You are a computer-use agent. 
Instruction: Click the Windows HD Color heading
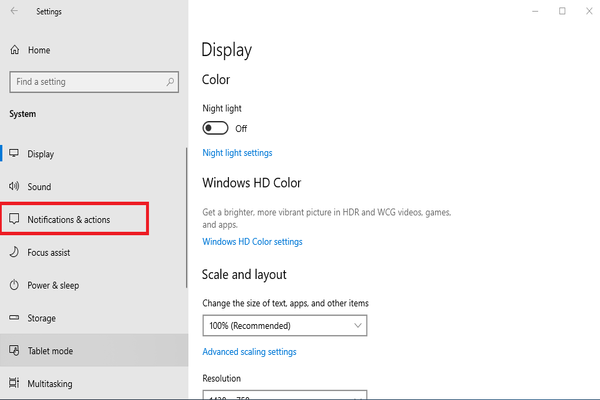[251, 183]
